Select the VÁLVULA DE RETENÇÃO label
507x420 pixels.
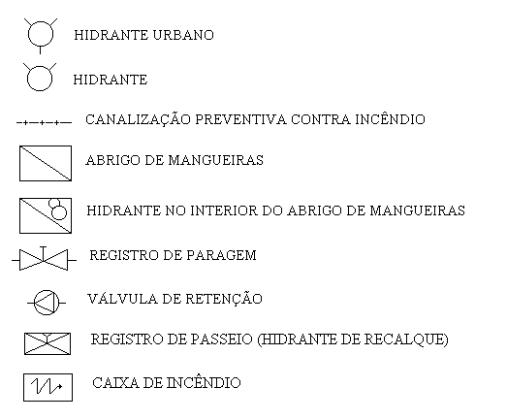pos(174,298)
